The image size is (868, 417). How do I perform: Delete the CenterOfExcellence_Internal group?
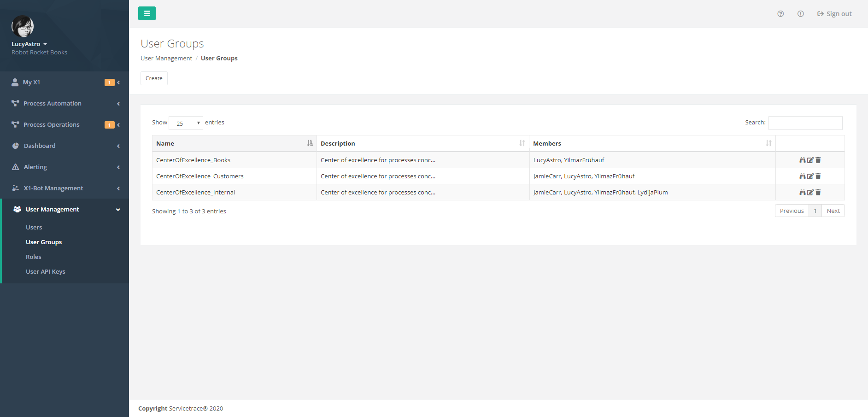pos(818,193)
